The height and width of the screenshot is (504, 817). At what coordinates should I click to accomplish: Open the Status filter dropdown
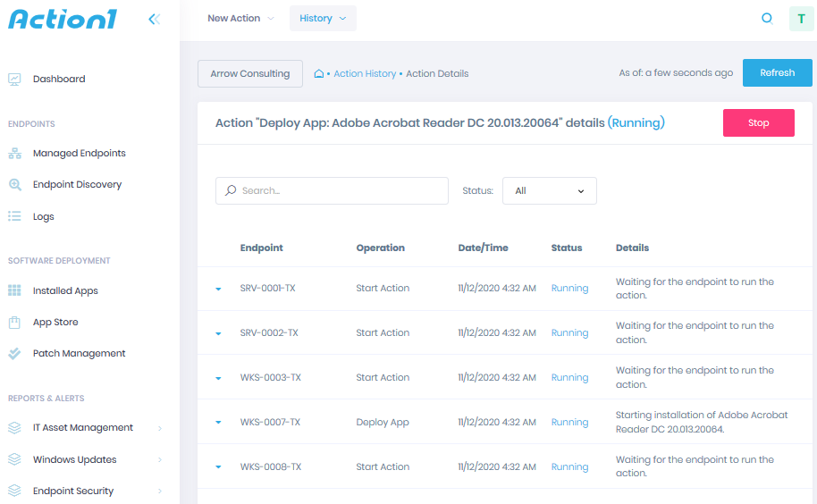coord(549,190)
